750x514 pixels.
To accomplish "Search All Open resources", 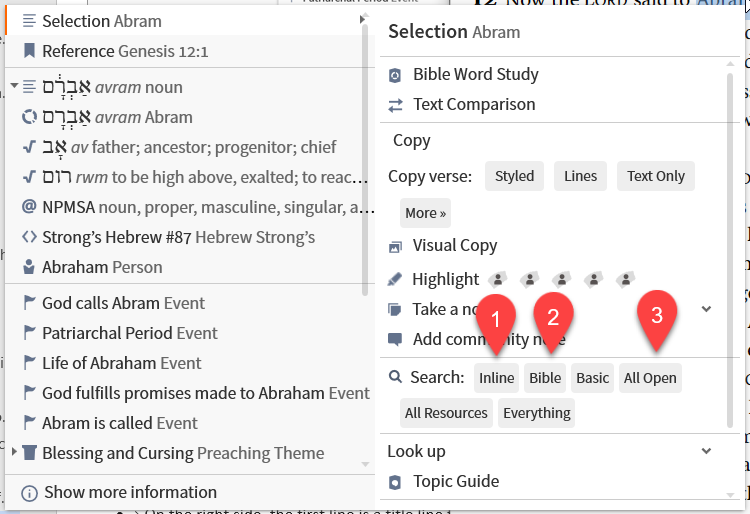I will coord(650,378).
